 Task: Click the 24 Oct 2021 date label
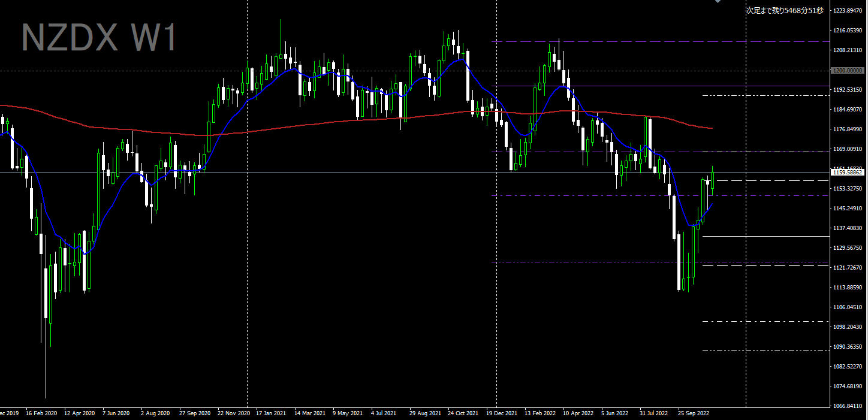tap(463, 413)
